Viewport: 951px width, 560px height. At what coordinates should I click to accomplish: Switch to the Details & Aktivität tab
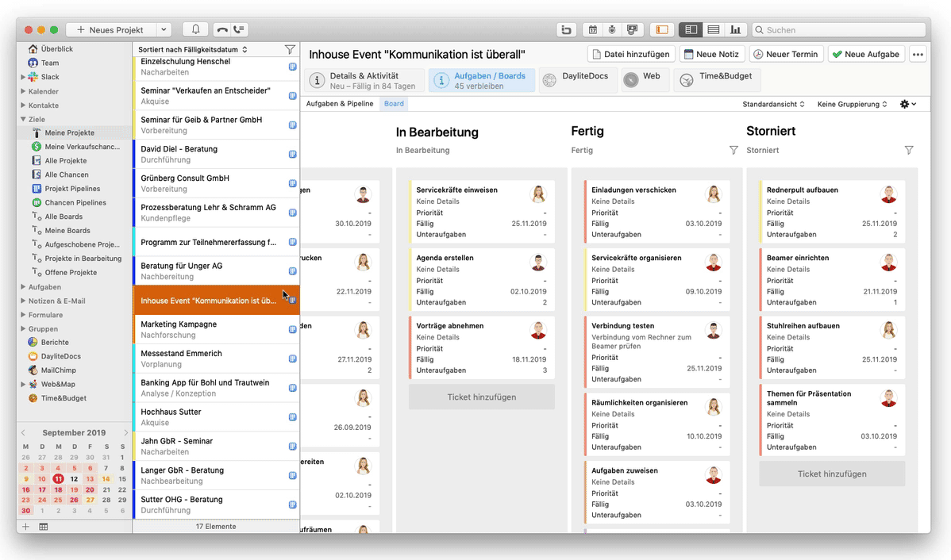[364, 80]
